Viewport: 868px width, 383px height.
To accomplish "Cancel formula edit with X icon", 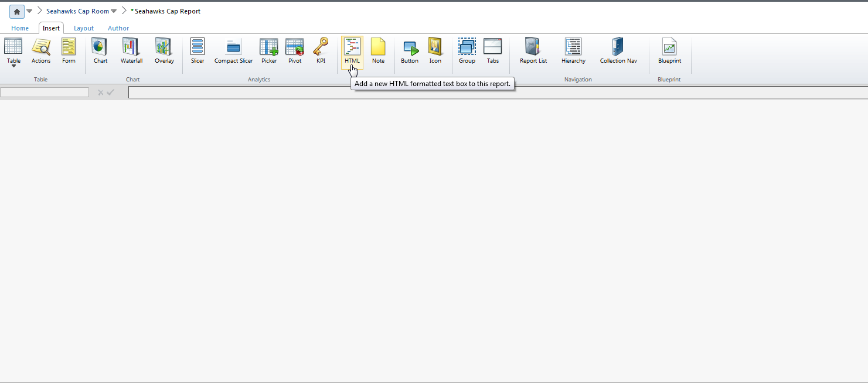I will 101,92.
